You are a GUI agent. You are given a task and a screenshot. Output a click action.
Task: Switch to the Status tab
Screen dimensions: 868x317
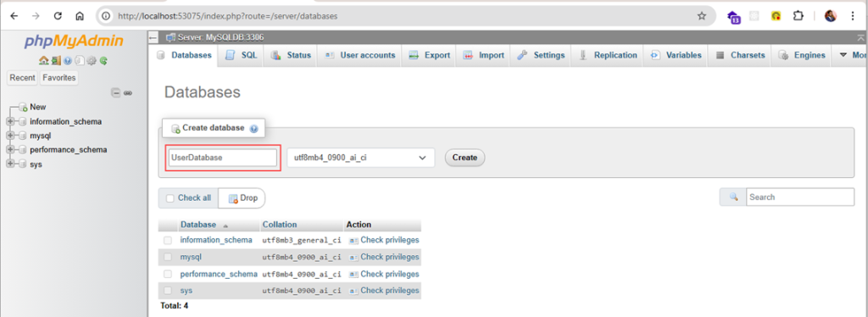click(x=291, y=55)
